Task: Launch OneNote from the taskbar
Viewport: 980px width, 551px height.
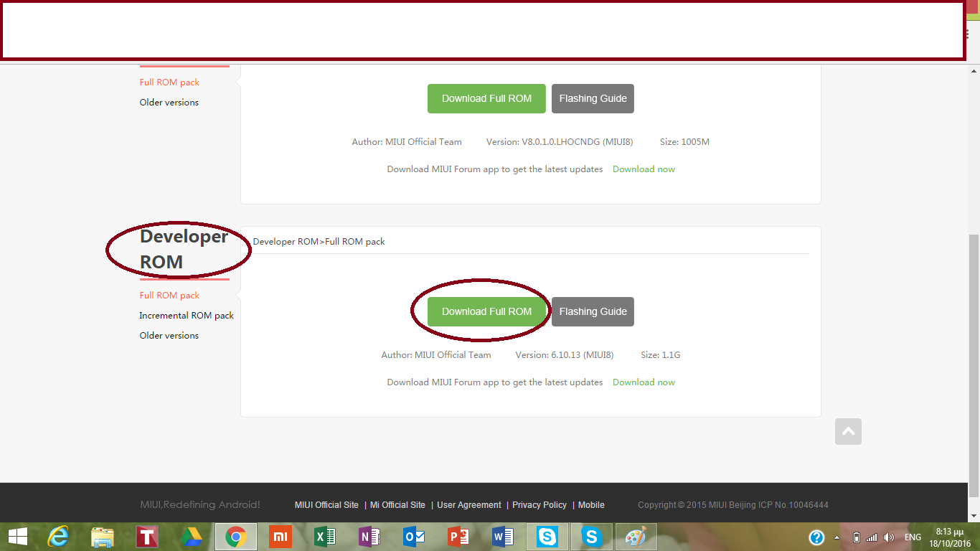Action: click(369, 537)
